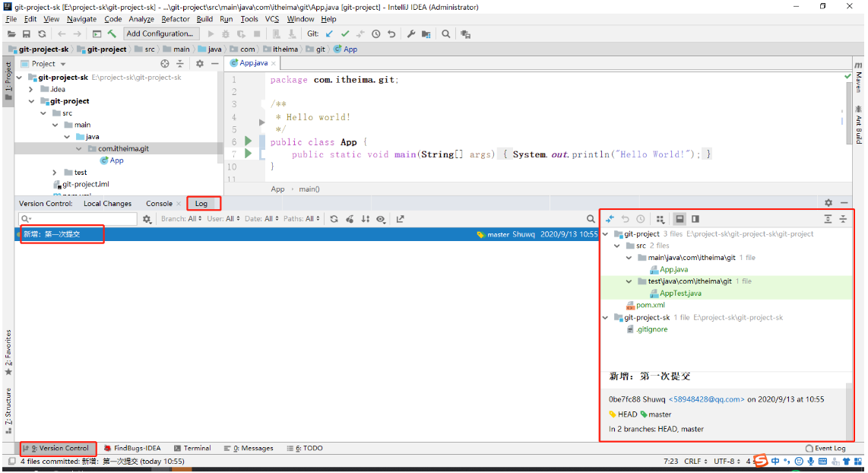Collapse git-project-sk node in commit details
868x473 pixels.
pos(606,317)
